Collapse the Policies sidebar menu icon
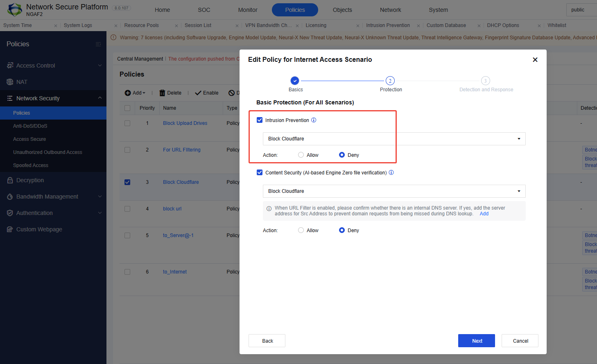The width and height of the screenshot is (597, 364). pyautogui.click(x=98, y=44)
